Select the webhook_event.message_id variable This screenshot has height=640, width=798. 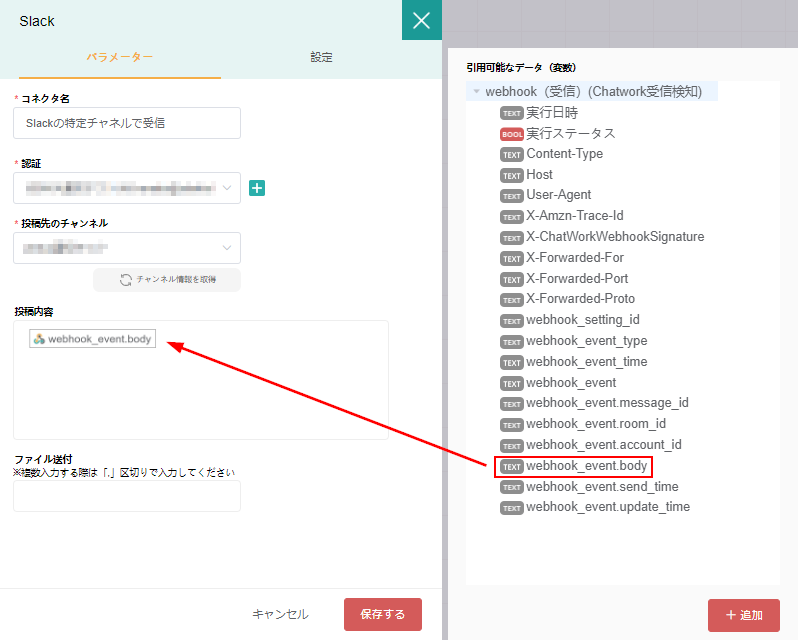(594, 403)
